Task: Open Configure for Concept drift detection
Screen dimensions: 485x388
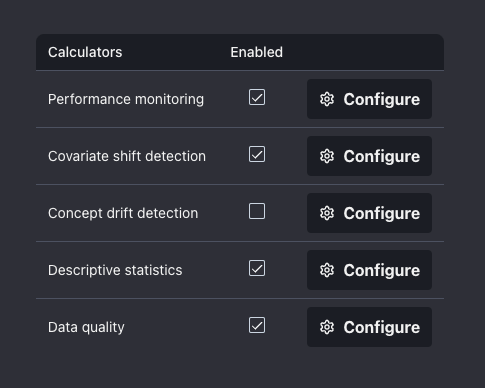Action: [x=369, y=213]
